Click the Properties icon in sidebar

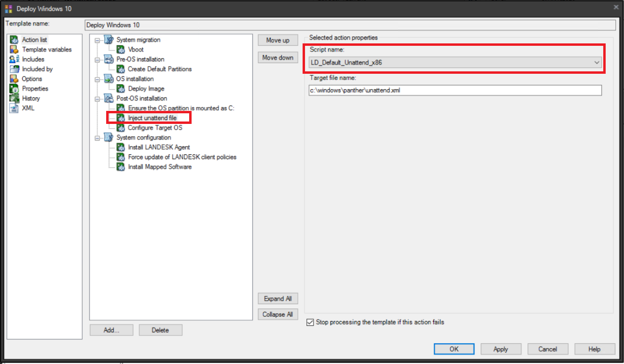point(14,89)
